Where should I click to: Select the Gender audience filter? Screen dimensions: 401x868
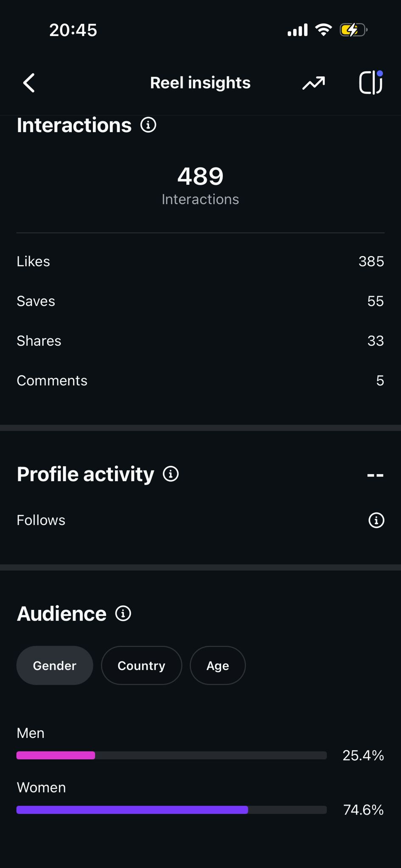(x=55, y=665)
